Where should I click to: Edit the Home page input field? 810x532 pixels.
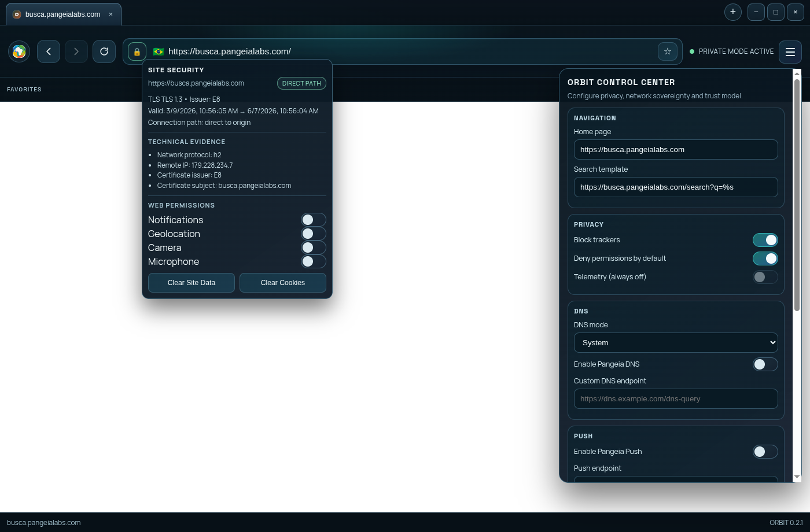pos(676,149)
